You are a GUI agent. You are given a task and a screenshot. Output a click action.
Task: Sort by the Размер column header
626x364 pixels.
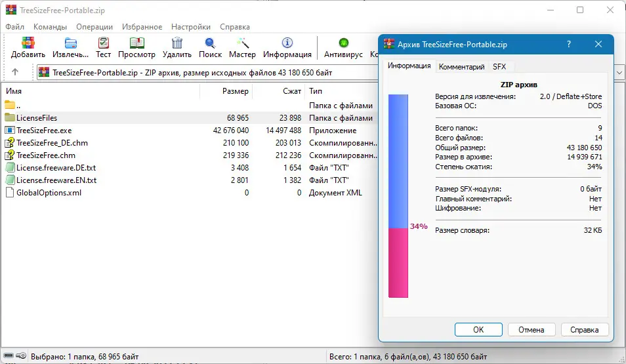tap(226, 91)
